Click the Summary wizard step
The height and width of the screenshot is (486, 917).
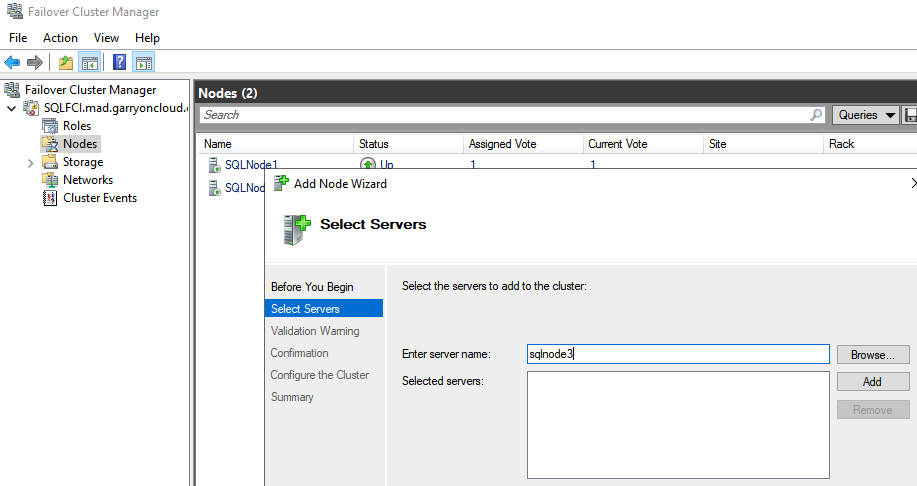click(292, 397)
